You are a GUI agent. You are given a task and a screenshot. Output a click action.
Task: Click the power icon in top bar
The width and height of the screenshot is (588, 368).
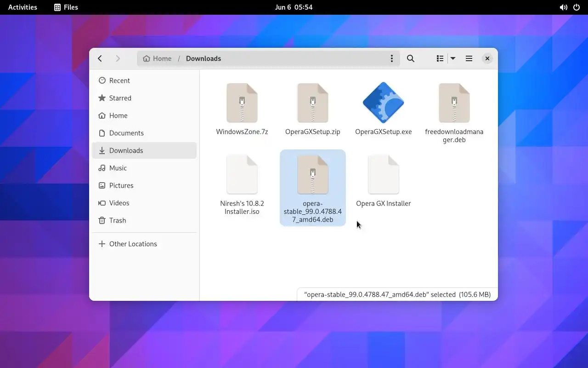(x=576, y=7)
